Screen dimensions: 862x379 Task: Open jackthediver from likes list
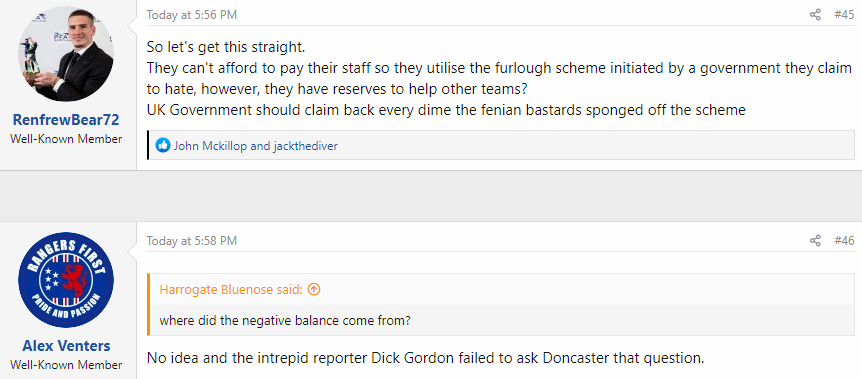(305, 146)
